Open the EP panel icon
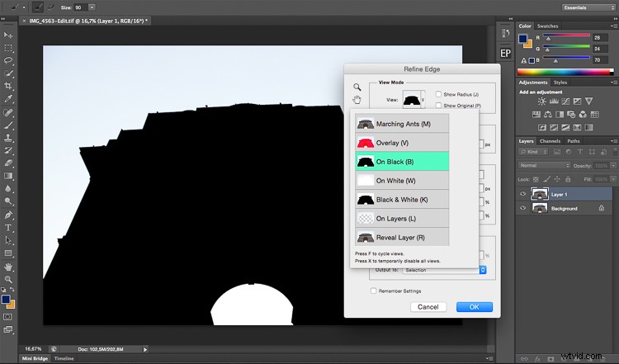 click(506, 53)
